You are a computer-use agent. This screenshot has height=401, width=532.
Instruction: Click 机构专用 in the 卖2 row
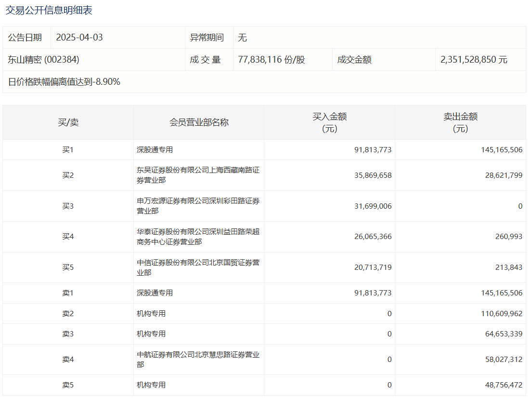coord(151,314)
